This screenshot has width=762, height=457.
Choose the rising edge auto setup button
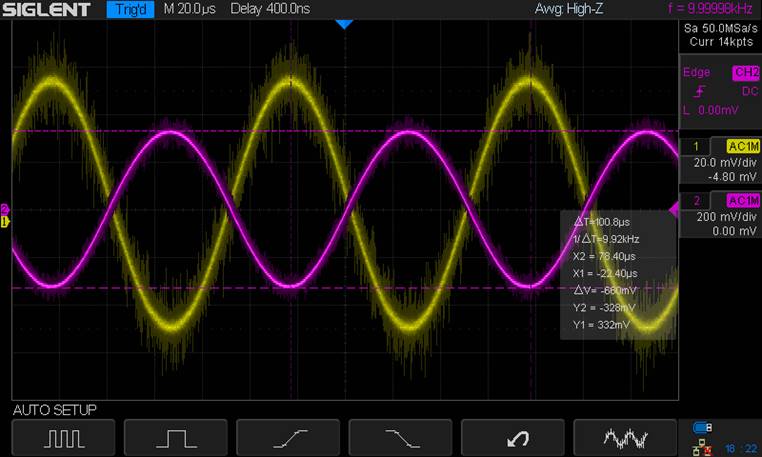coord(288,438)
